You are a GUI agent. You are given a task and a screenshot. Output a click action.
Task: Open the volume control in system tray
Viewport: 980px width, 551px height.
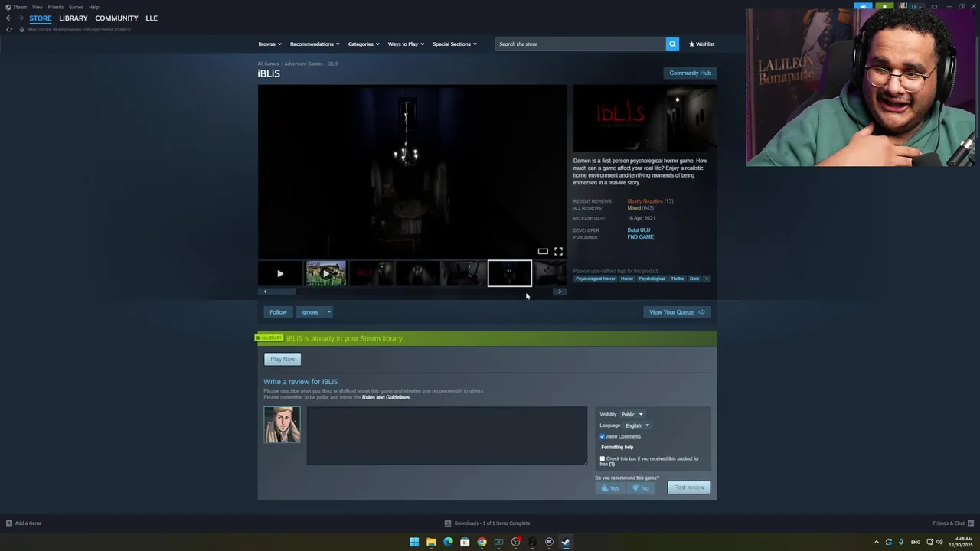(x=939, y=542)
